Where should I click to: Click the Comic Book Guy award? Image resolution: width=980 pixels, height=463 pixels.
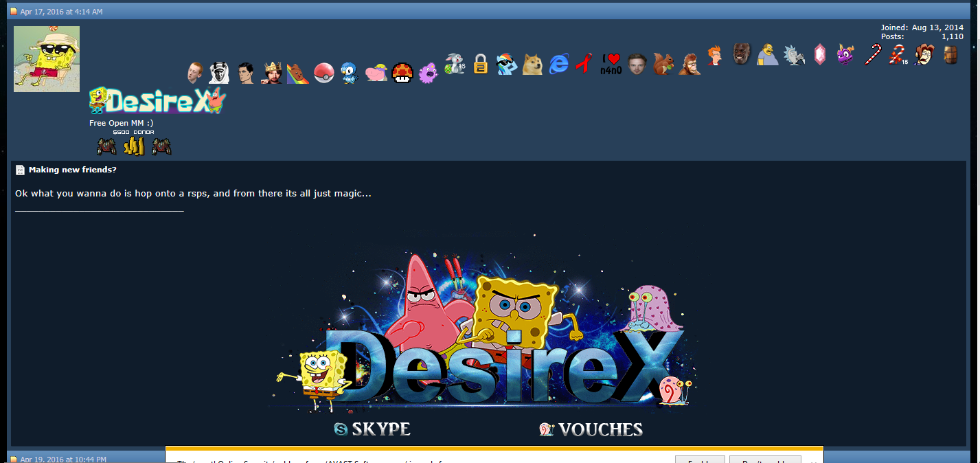point(767,54)
